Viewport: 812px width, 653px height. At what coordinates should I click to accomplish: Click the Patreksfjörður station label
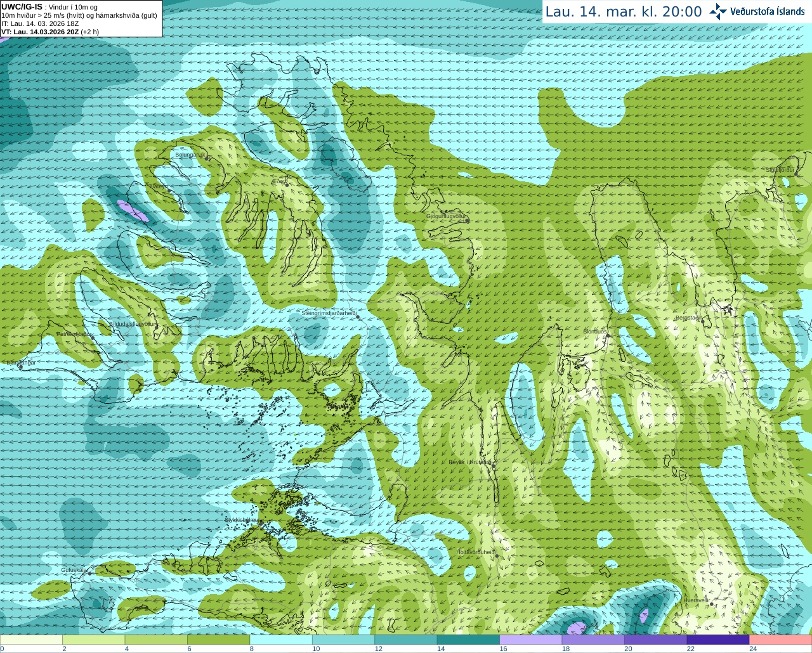point(74,333)
